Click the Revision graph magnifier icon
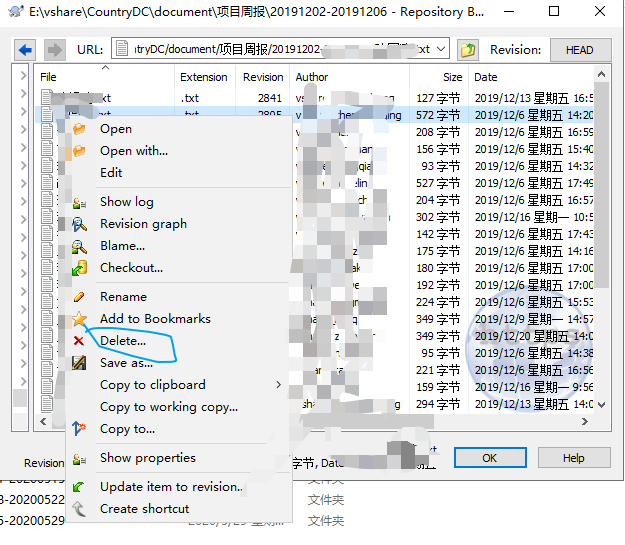The image size is (625, 545). click(x=79, y=224)
